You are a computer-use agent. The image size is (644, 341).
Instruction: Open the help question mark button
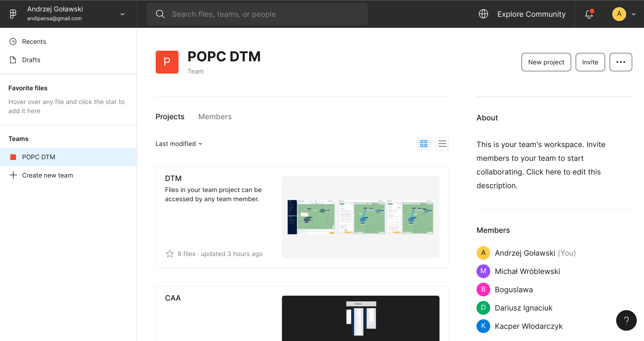pyautogui.click(x=626, y=320)
